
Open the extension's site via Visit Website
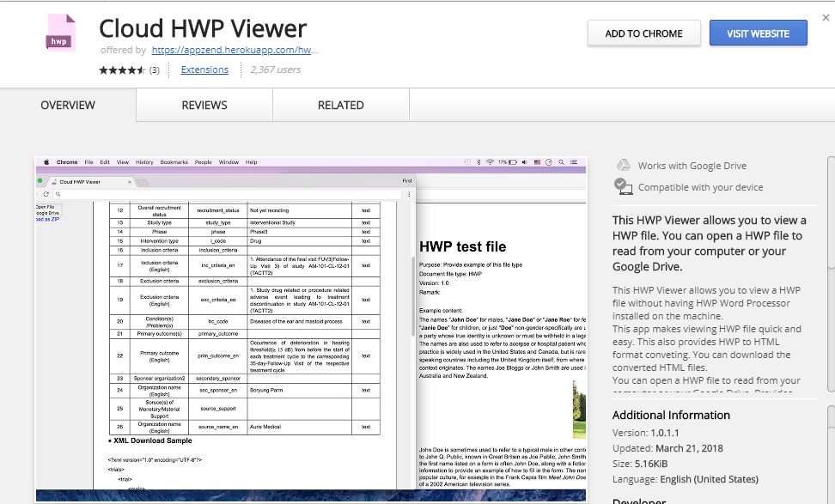(x=758, y=33)
